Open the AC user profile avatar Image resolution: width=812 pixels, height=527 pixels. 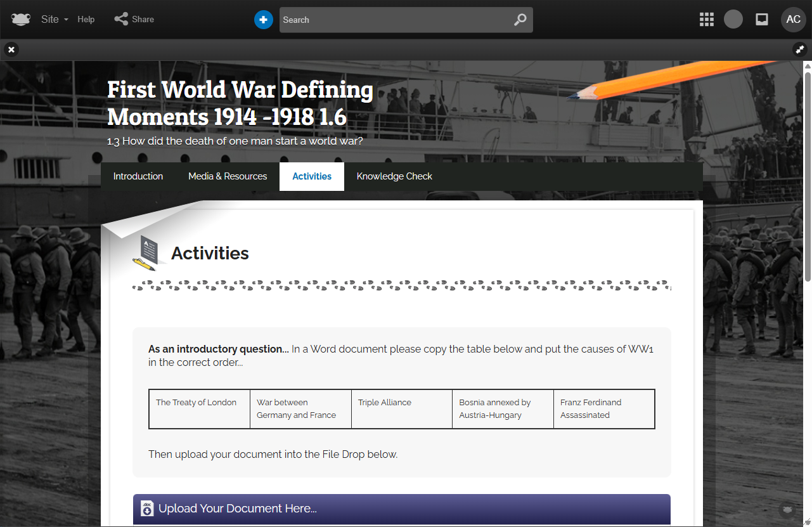(x=793, y=20)
